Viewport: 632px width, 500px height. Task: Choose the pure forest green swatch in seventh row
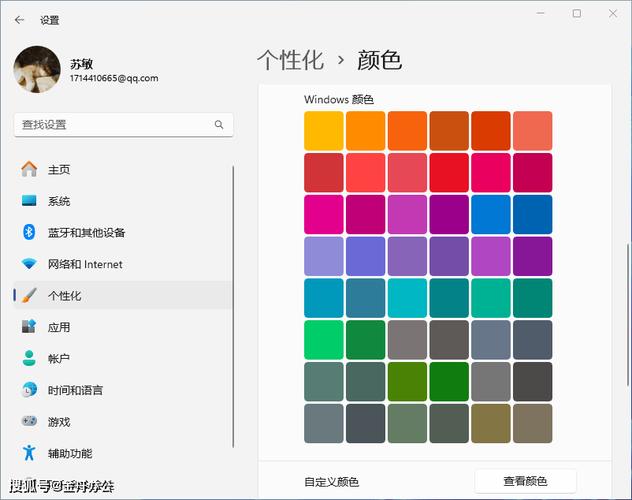[x=449, y=382]
